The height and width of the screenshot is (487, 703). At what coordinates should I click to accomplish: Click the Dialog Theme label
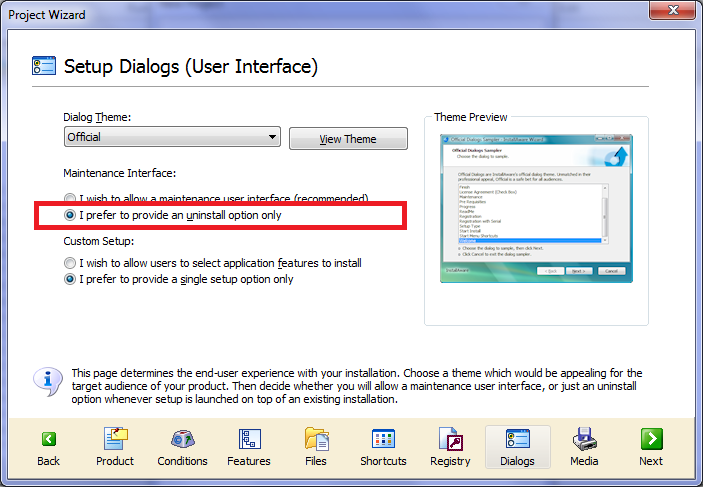click(97, 117)
